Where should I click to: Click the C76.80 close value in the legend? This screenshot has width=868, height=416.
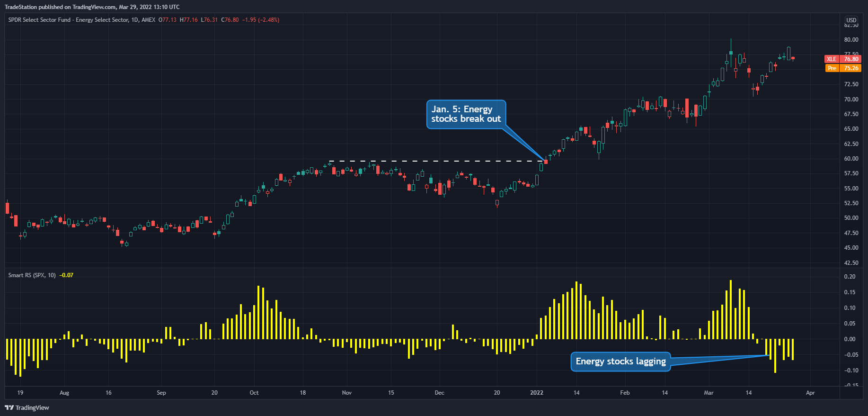230,20
